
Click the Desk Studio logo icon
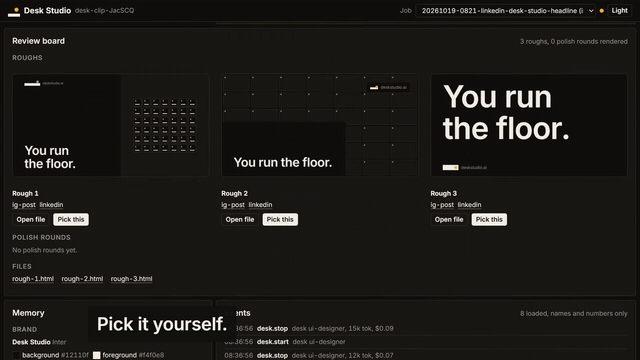14,12
